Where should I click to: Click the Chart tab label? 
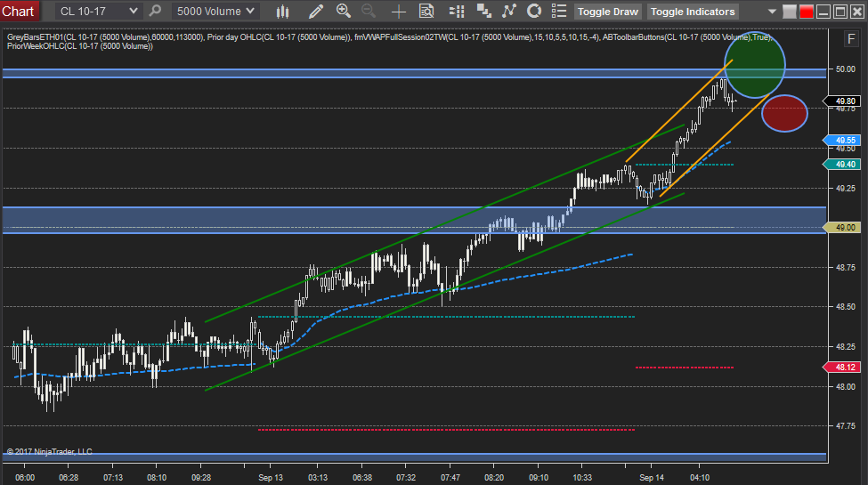[18, 12]
